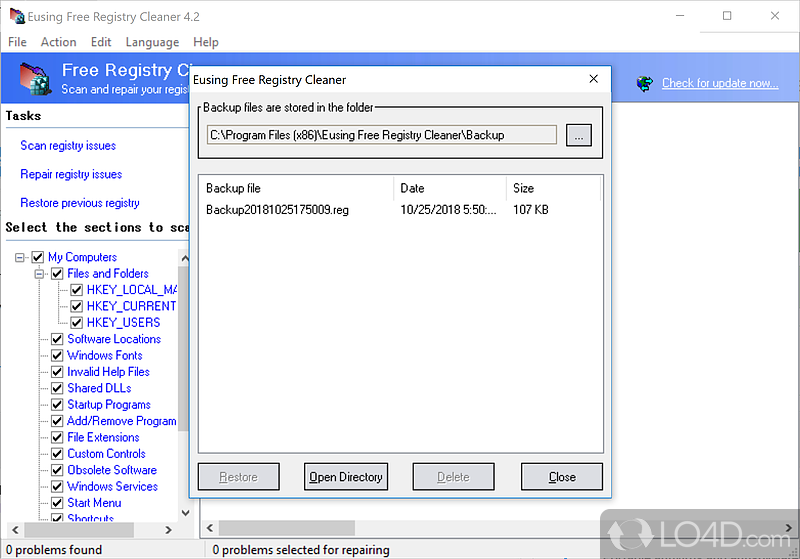
Task: Open the Language menu
Action: pos(152,42)
